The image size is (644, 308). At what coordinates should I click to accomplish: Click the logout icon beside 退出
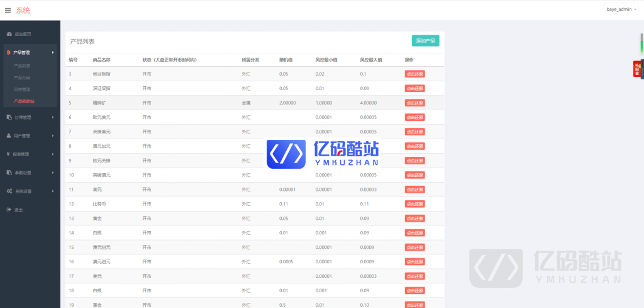pyautogui.click(x=9, y=210)
